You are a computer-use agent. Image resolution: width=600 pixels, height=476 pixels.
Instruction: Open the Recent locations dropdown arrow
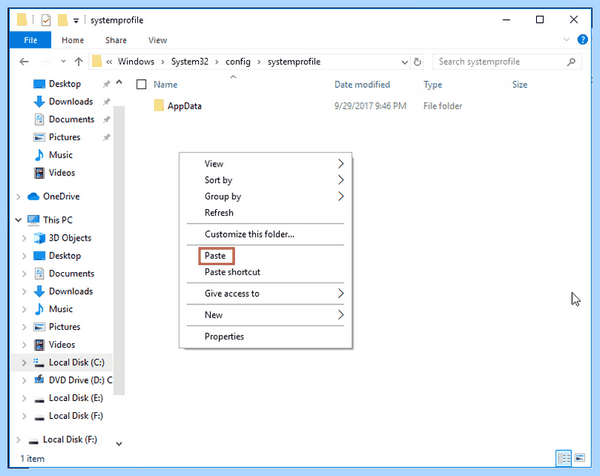[63, 62]
